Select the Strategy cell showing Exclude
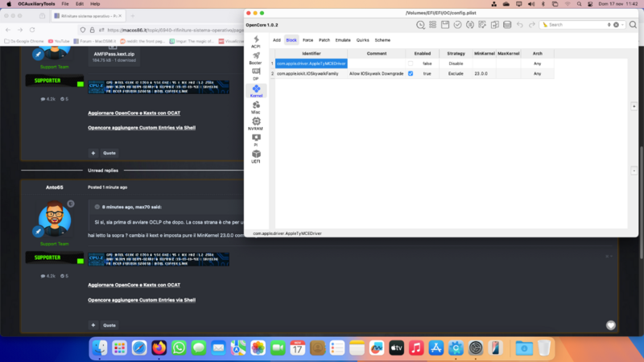This screenshot has height=362, width=644. point(456,73)
